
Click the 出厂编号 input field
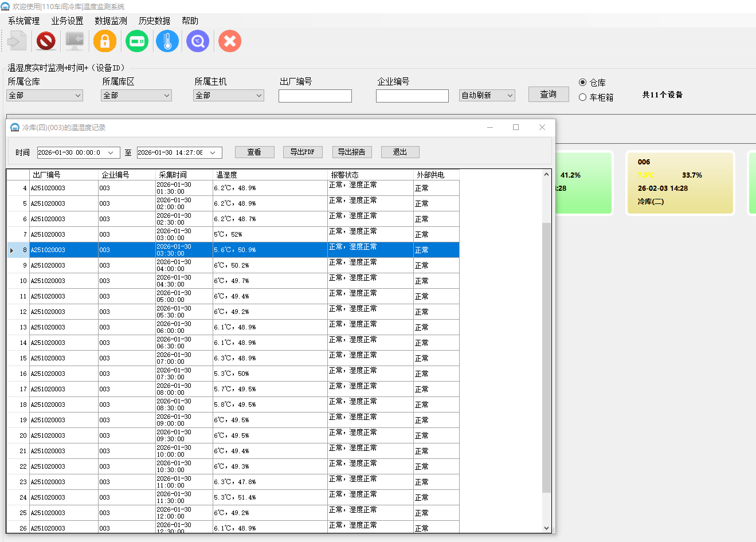[x=315, y=96]
